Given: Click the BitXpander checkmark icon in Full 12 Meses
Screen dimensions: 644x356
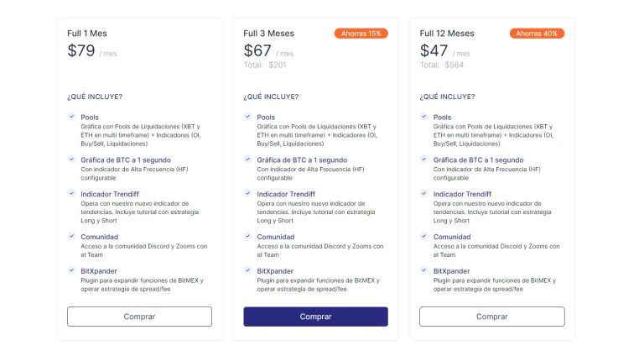Looking at the screenshot, I should (423, 270).
